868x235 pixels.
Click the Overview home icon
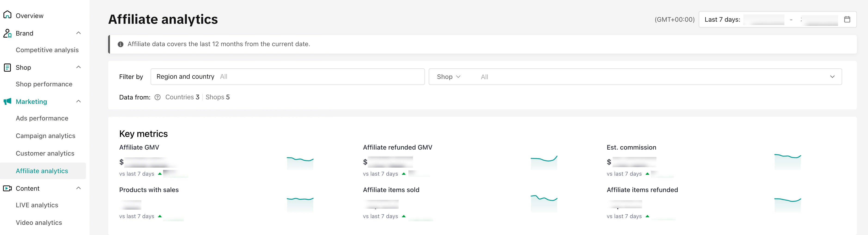(7, 15)
